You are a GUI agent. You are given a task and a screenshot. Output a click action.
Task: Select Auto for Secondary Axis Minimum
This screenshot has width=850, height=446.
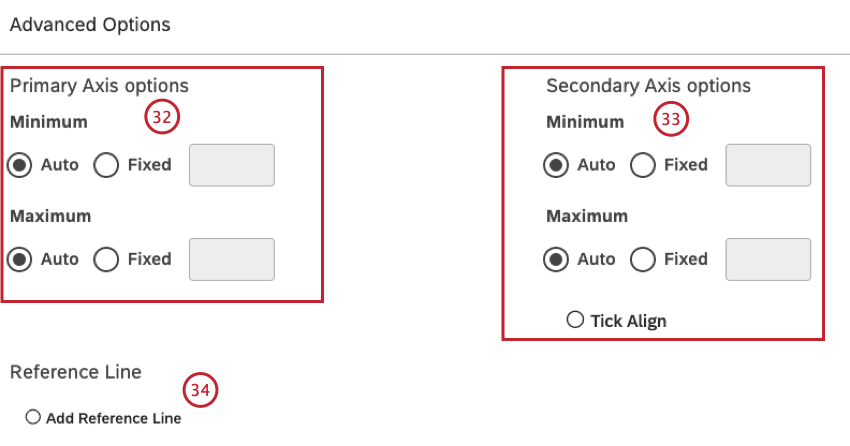pyautogui.click(x=556, y=165)
